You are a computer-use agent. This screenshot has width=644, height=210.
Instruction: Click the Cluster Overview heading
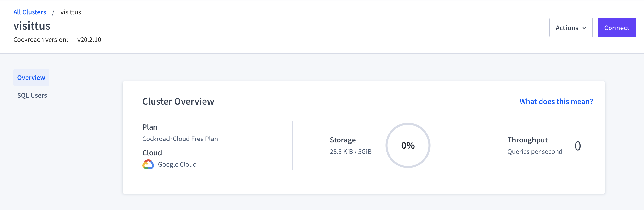click(178, 101)
